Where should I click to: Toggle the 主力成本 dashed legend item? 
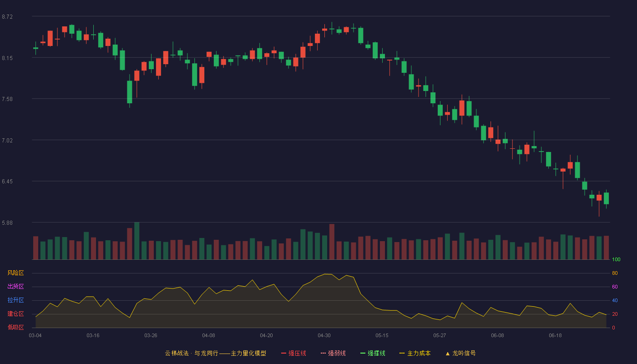[415, 353]
